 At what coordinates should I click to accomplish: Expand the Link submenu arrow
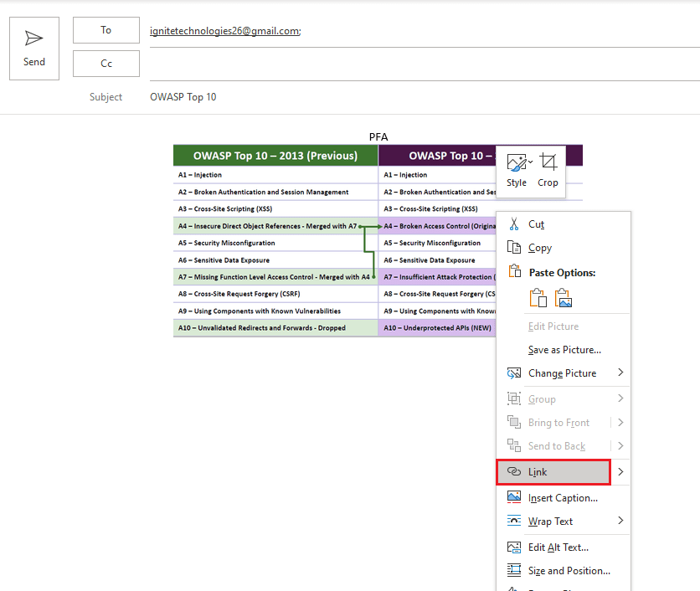pos(620,471)
